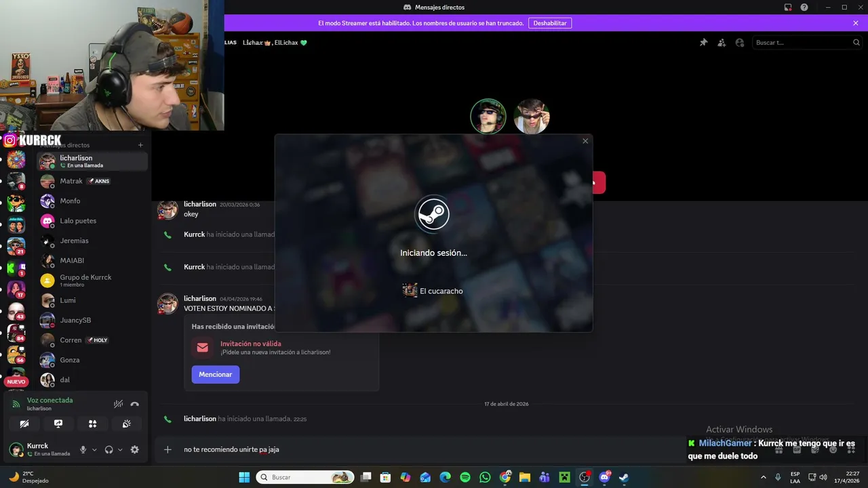Open the JuancySB conversation
Screen dimensions: 868x488
pos(92,320)
